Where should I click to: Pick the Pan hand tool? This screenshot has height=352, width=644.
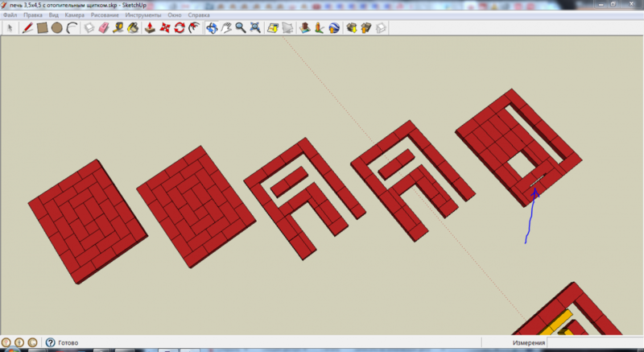(x=226, y=28)
